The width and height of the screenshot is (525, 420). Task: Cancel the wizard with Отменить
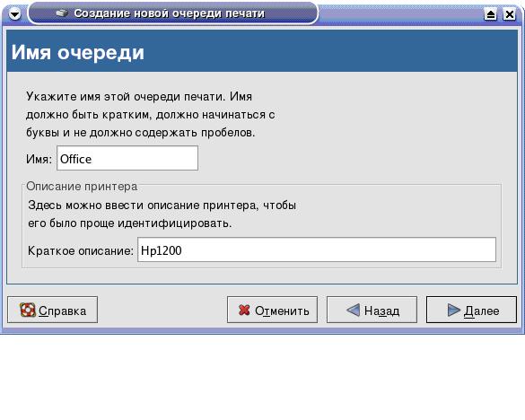coord(272,310)
